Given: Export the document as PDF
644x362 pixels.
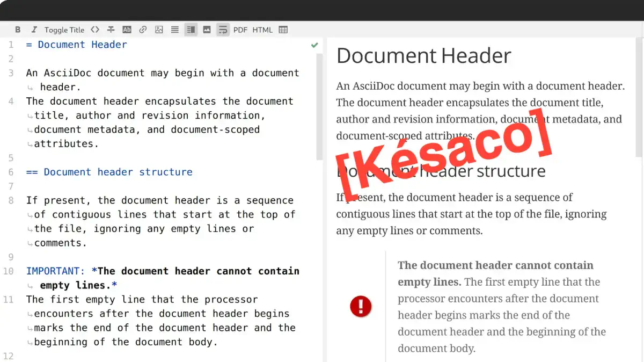Looking at the screenshot, I should point(240,30).
